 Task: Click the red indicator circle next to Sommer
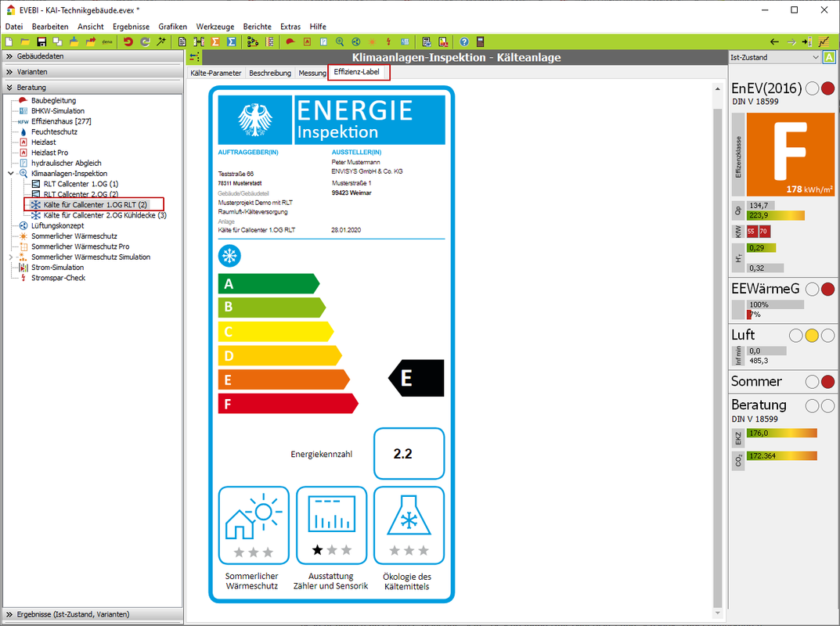pos(827,382)
